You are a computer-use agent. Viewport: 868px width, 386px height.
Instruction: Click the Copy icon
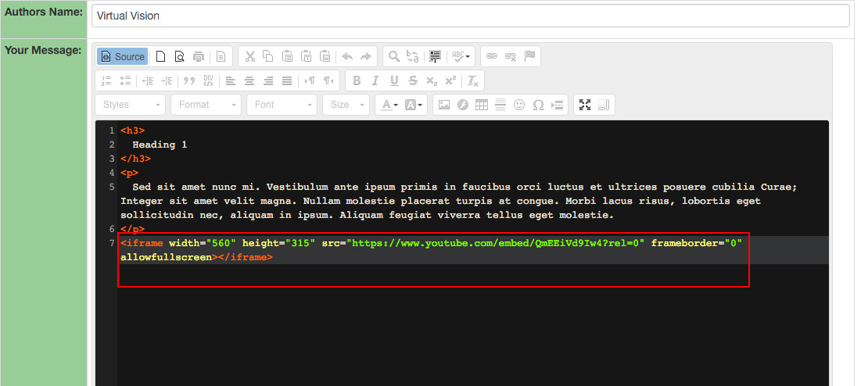pyautogui.click(x=268, y=56)
